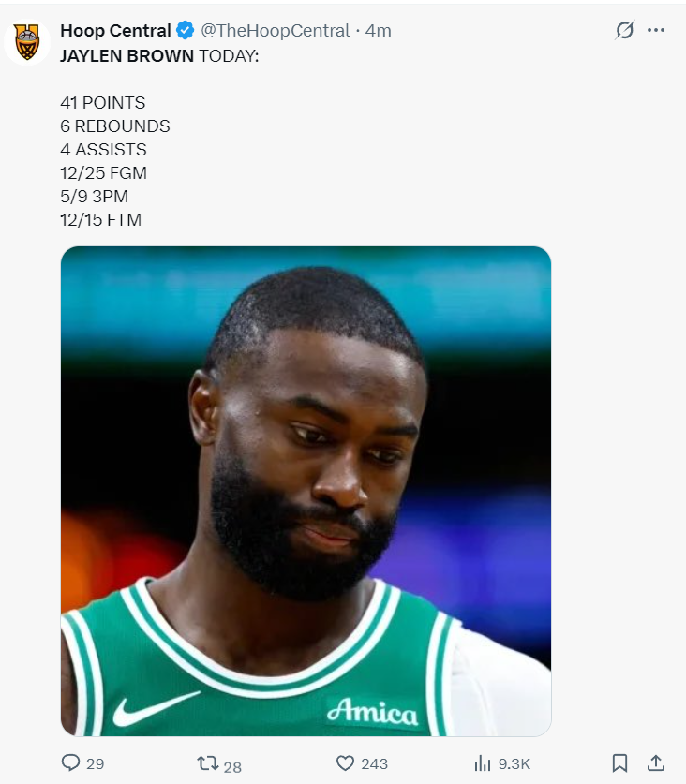
Task: Click the 29 replies count
Action: coord(95,764)
